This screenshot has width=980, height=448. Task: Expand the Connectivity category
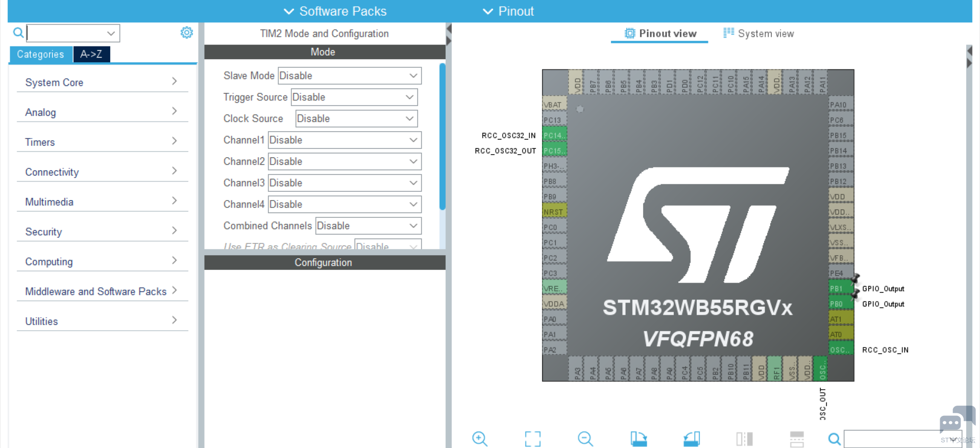click(x=102, y=171)
